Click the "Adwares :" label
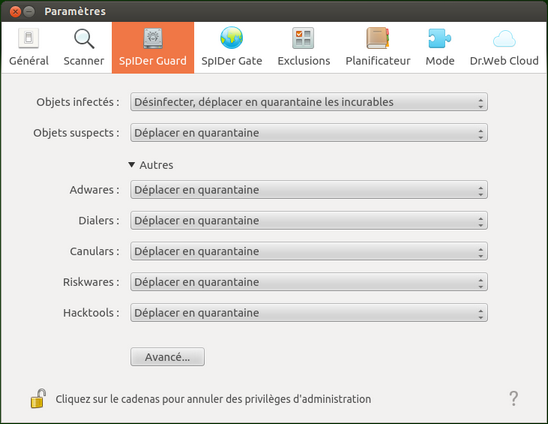Image resolution: width=548 pixels, height=424 pixels. click(94, 190)
